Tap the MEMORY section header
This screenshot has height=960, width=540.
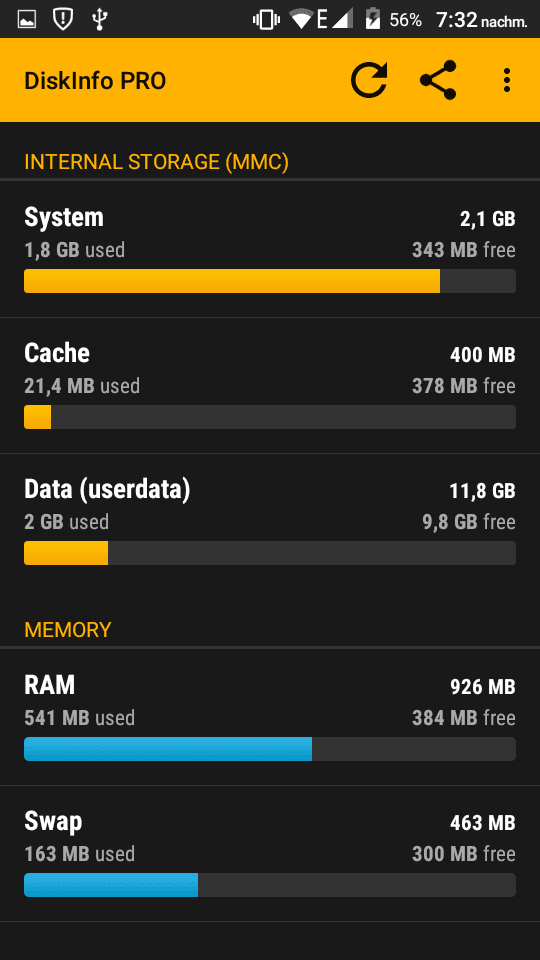[x=67, y=630]
